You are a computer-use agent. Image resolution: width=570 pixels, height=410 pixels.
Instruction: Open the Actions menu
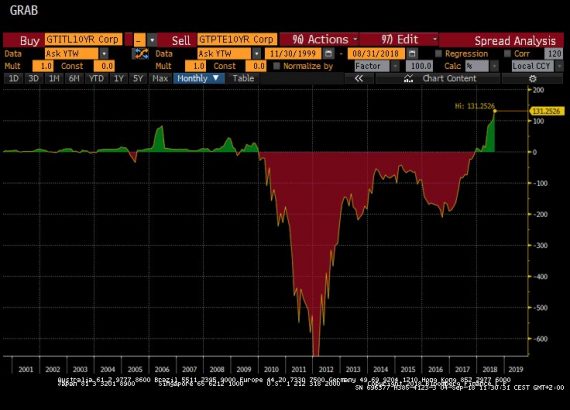click(x=320, y=40)
